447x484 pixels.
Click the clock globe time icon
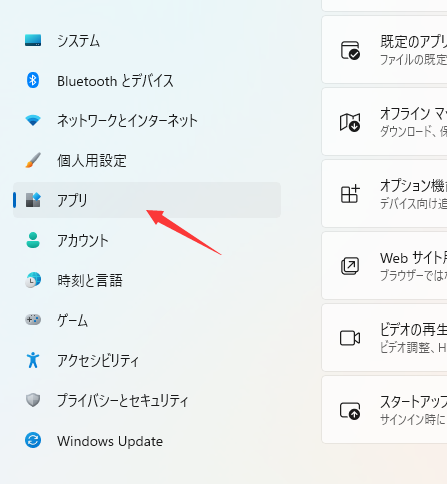[x=33, y=280]
